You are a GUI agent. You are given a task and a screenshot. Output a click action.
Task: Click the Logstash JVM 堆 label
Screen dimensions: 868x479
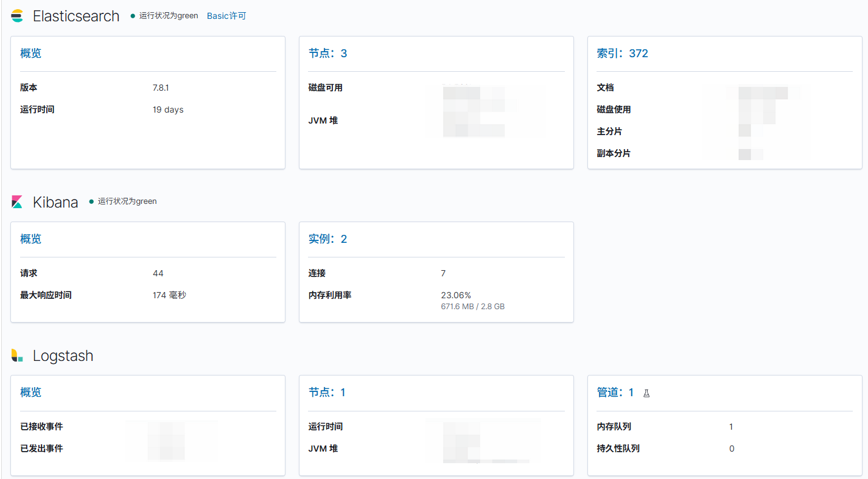(323, 449)
